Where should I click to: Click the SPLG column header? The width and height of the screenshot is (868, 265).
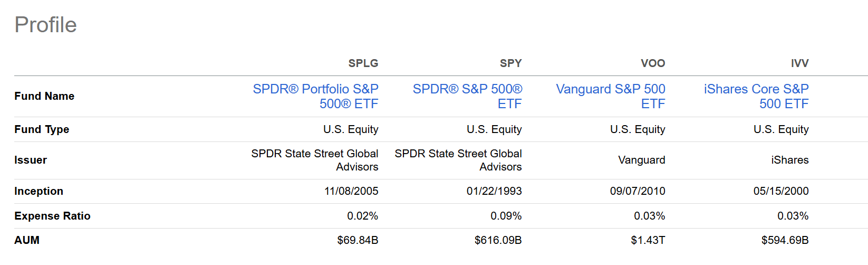coord(363,63)
